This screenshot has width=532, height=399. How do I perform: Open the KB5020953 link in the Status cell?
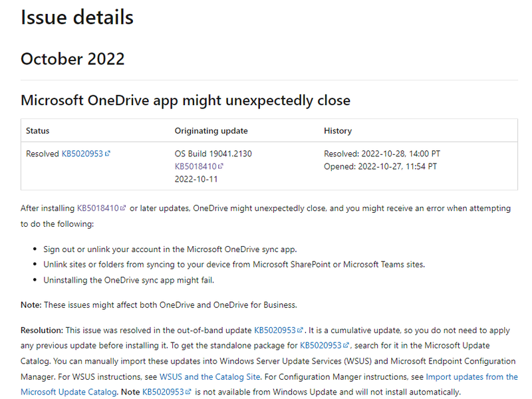point(82,154)
